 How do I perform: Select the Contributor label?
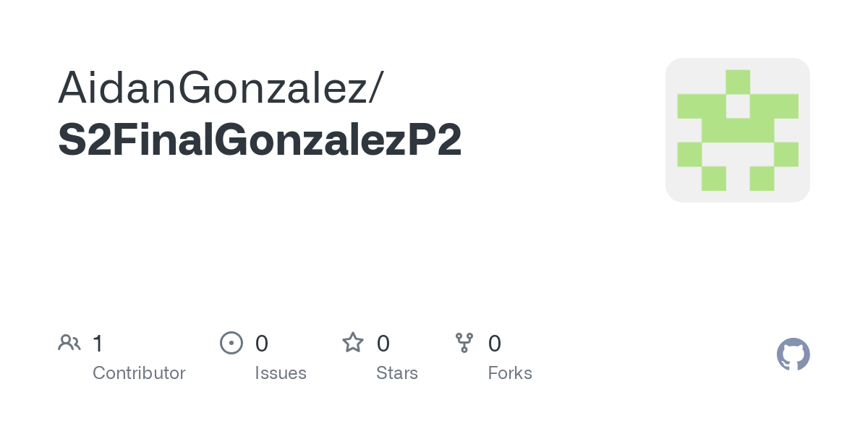[139, 373]
